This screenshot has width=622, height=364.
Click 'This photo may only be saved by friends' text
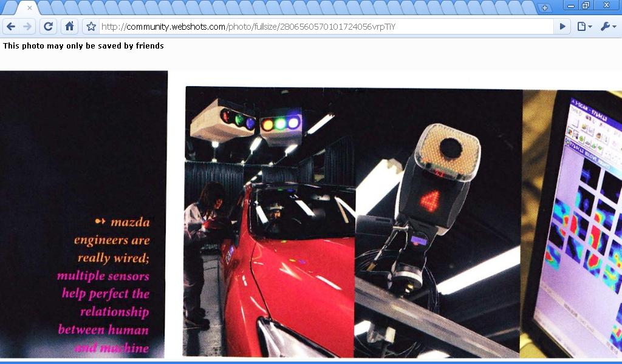coord(83,46)
